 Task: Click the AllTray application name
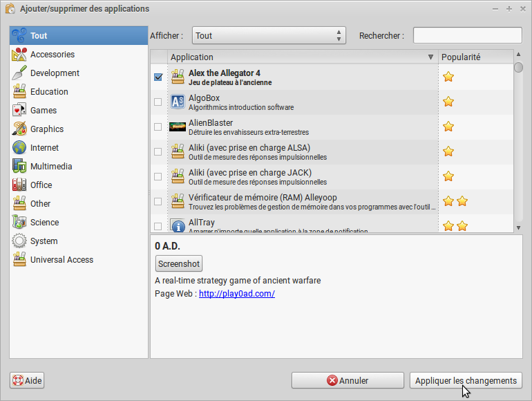click(x=202, y=223)
